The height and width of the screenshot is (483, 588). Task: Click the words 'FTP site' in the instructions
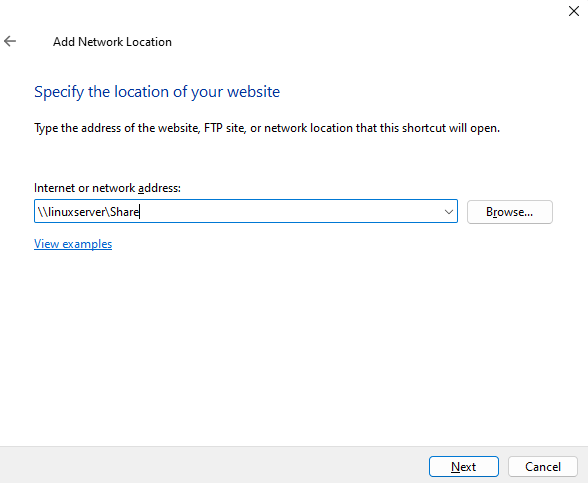[x=225, y=128]
